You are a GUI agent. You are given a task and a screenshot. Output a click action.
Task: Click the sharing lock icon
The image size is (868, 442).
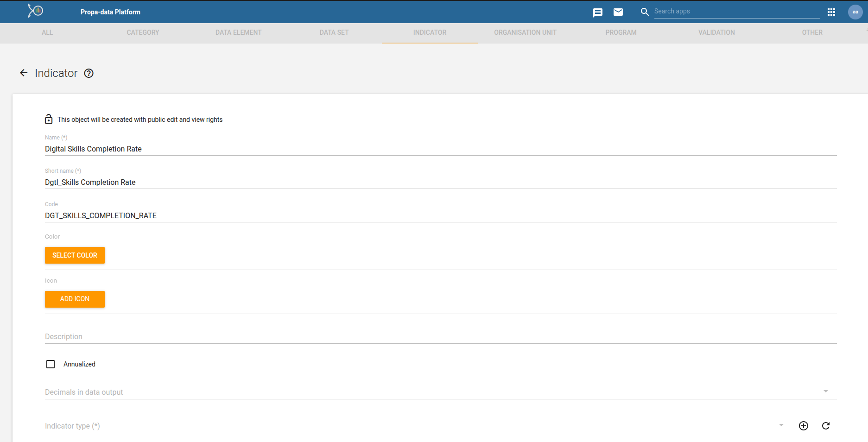[49, 120]
